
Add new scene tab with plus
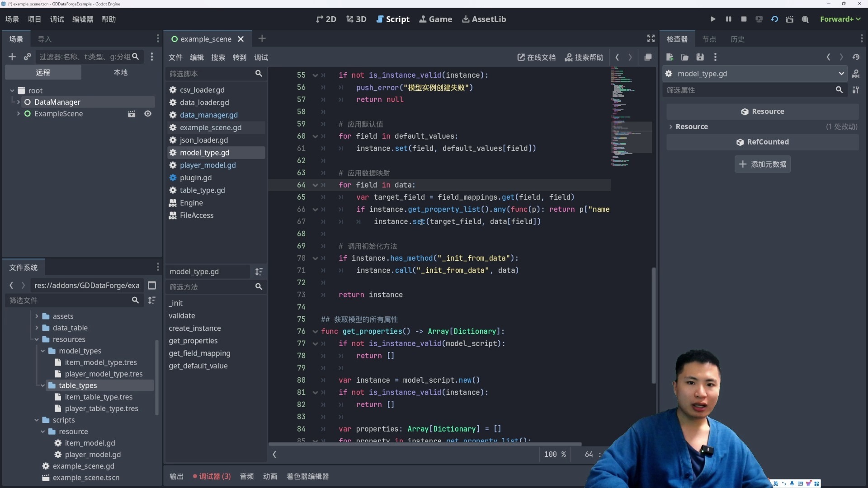pyautogui.click(x=262, y=38)
